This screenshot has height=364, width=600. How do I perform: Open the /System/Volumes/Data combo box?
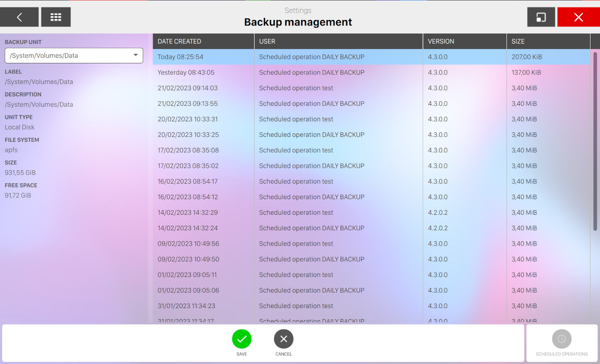70,55
